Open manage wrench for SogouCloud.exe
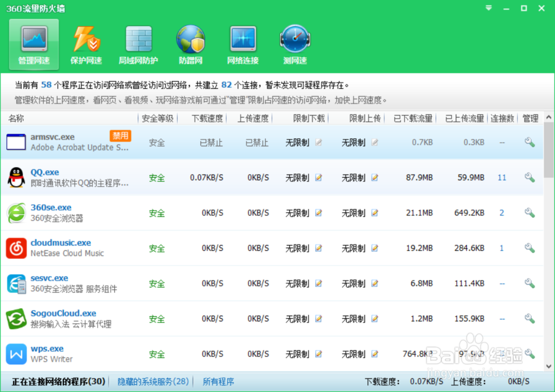555x392 pixels. coord(529,319)
